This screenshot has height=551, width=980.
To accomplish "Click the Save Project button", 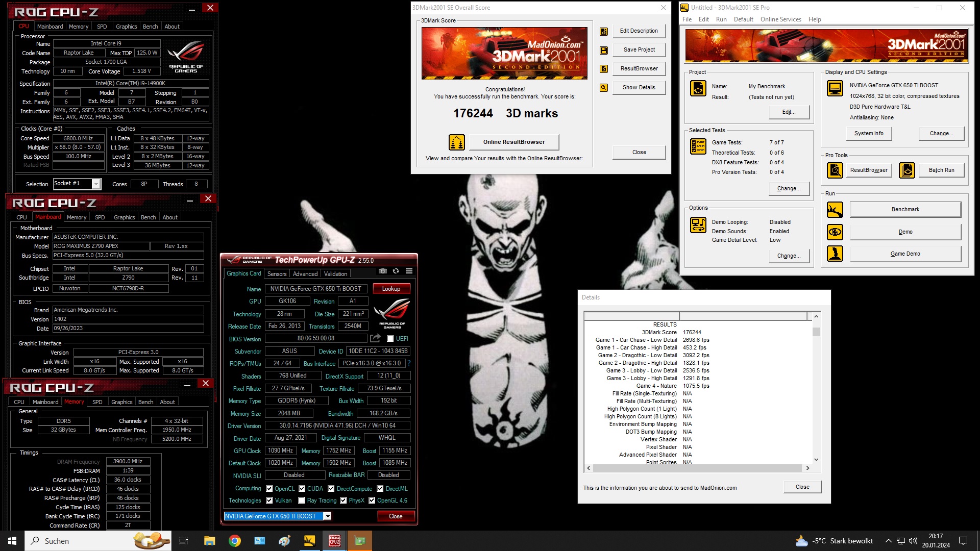I will pyautogui.click(x=639, y=49).
